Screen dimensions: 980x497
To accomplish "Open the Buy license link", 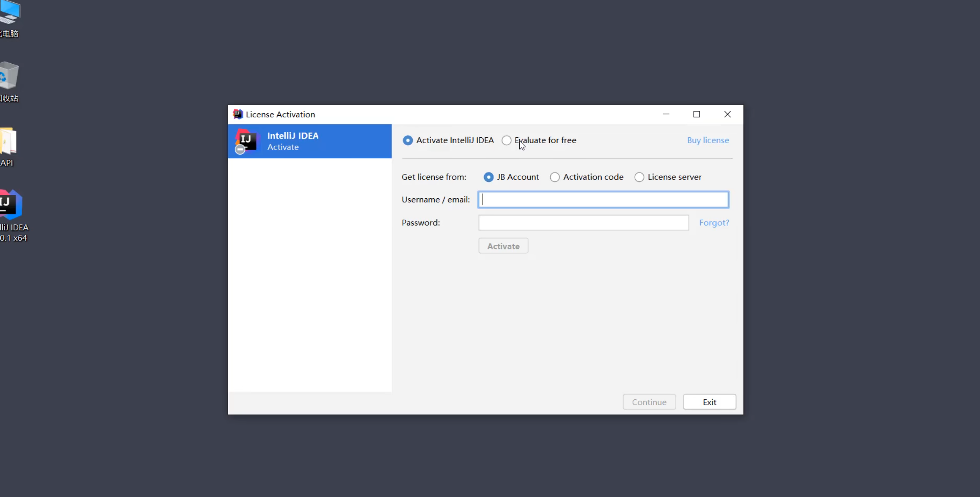I will (x=707, y=140).
